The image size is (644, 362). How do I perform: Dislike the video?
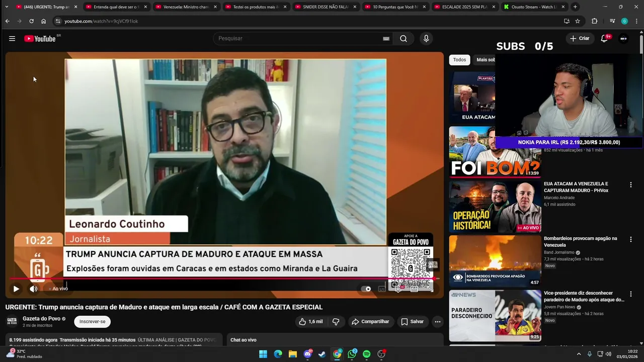(x=336, y=322)
